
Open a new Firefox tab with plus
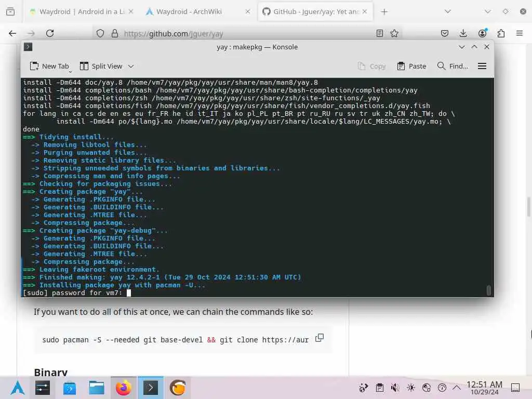pyautogui.click(x=384, y=11)
